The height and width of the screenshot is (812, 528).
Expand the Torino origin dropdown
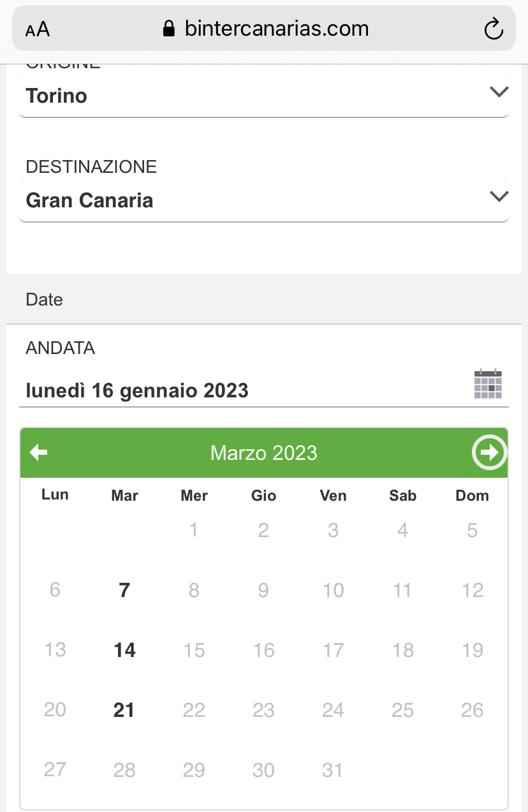[498, 92]
